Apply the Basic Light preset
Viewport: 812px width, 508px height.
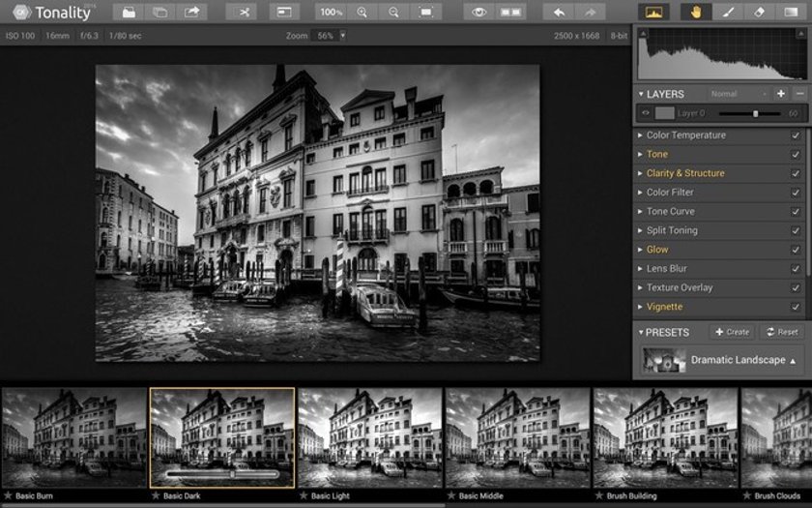point(369,438)
